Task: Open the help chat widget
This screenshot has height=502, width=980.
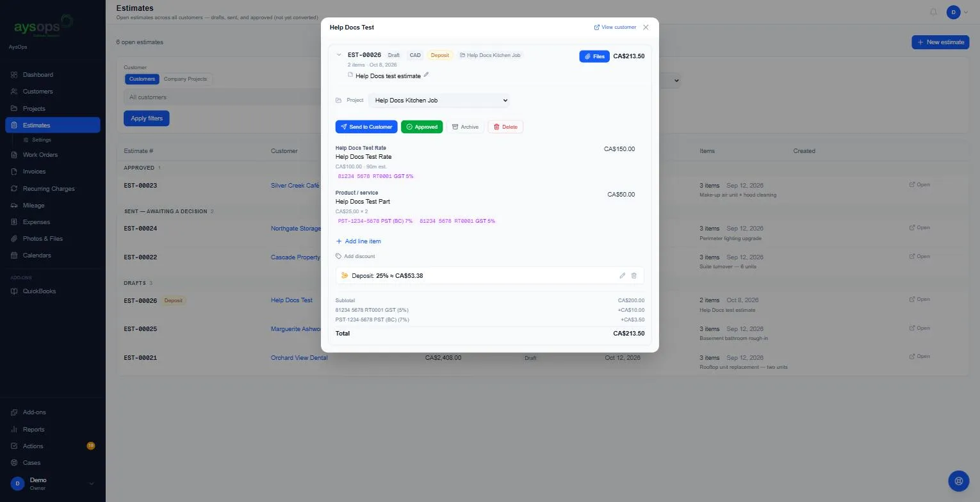Action: pyautogui.click(x=958, y=481)
